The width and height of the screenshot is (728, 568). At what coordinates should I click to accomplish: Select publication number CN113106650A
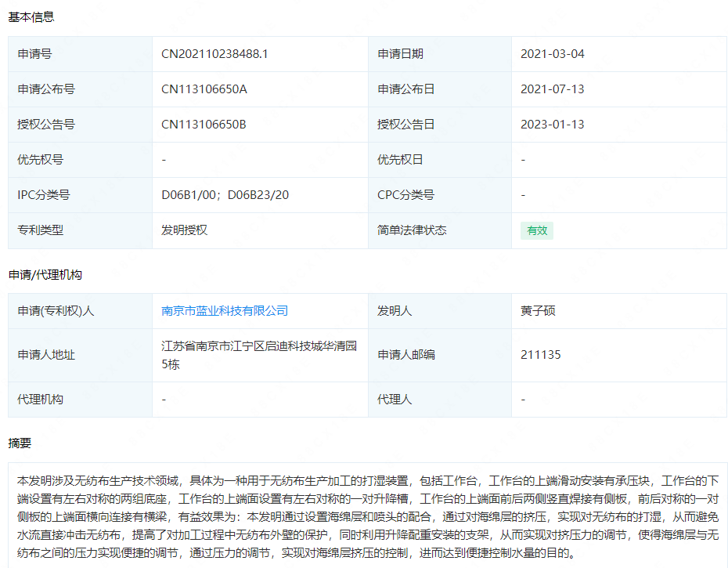[x=204, y=89]
